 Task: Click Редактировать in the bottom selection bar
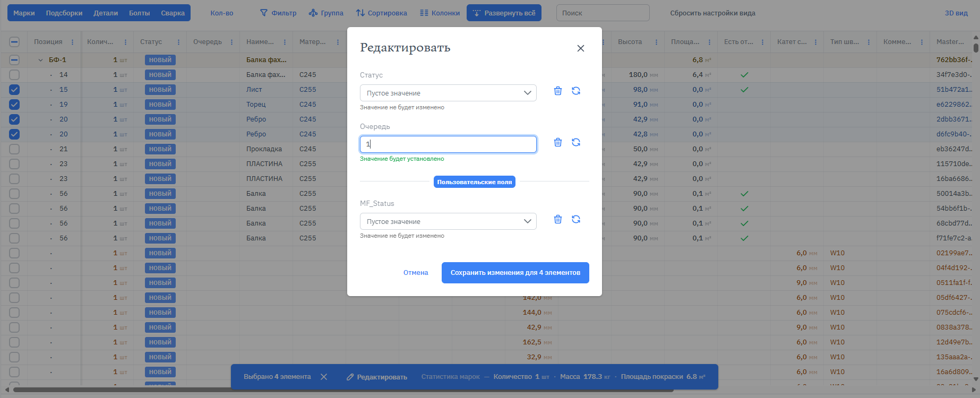coord(377,377)
